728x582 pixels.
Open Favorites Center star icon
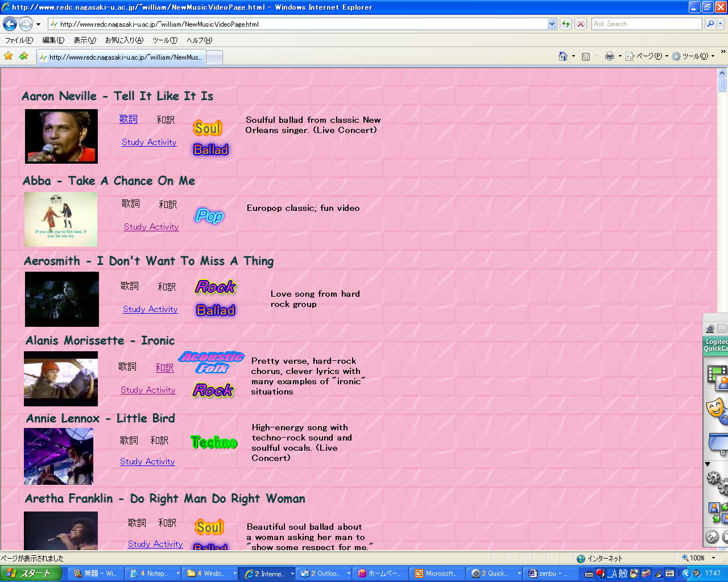pos(9,56)
